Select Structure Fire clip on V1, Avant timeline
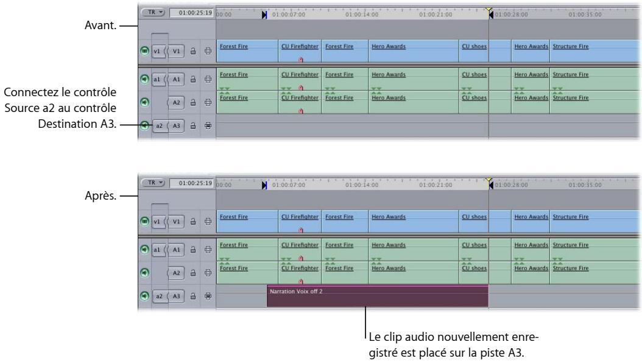This screenshot has width=642, height=364. coord(595,51)
